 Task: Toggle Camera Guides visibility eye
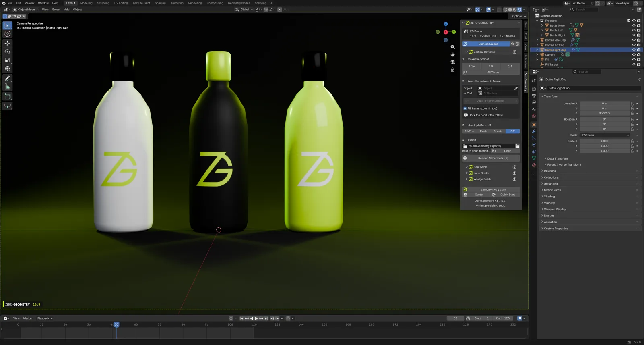pyautogui.click(x=512, y=44)
